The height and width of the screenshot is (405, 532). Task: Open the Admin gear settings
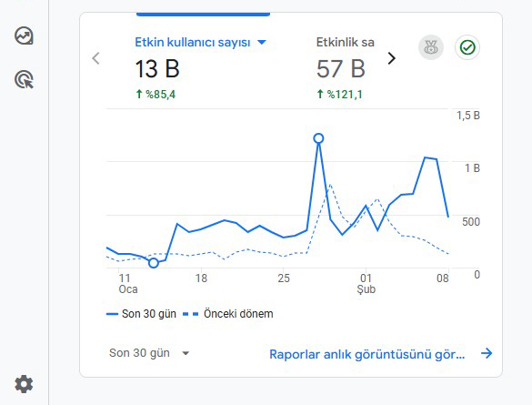coord(24,384)
